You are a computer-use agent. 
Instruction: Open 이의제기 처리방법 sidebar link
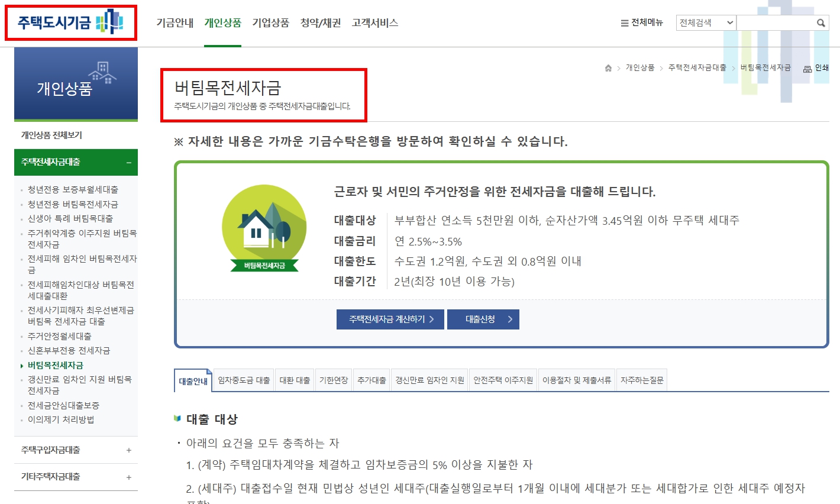pos(61,420)
